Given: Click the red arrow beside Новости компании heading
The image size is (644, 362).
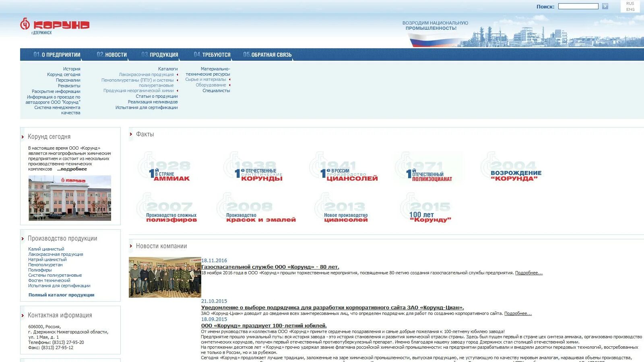Looking at the screenshot, I should coord(131,246).
